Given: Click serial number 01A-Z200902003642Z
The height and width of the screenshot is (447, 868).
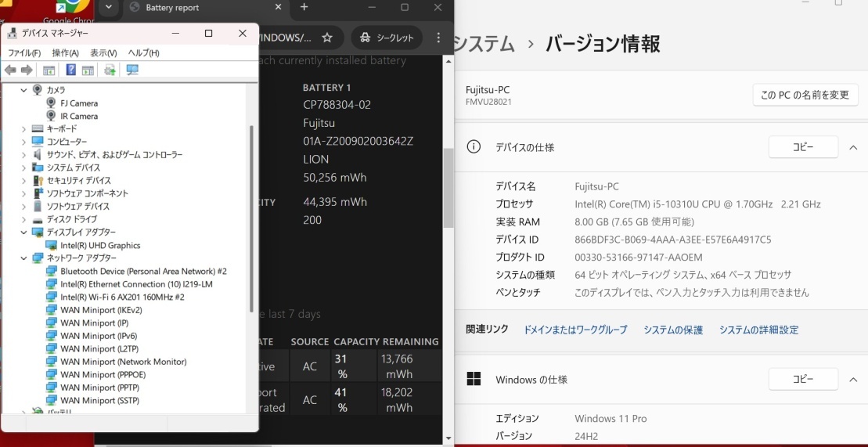Looking at the screenshot, I should [358, 141].
